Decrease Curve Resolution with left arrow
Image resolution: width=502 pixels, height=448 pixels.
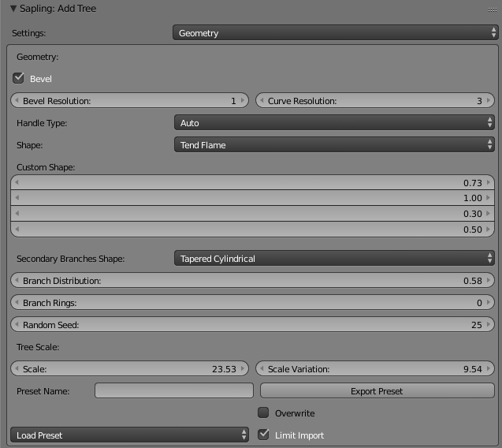point(262,100)
